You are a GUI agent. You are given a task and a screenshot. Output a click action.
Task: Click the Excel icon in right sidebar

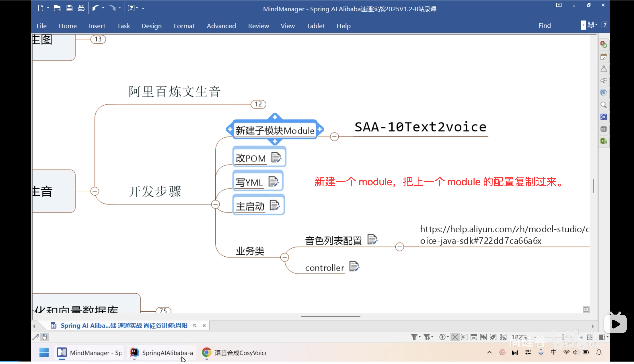tap(603, 141)
